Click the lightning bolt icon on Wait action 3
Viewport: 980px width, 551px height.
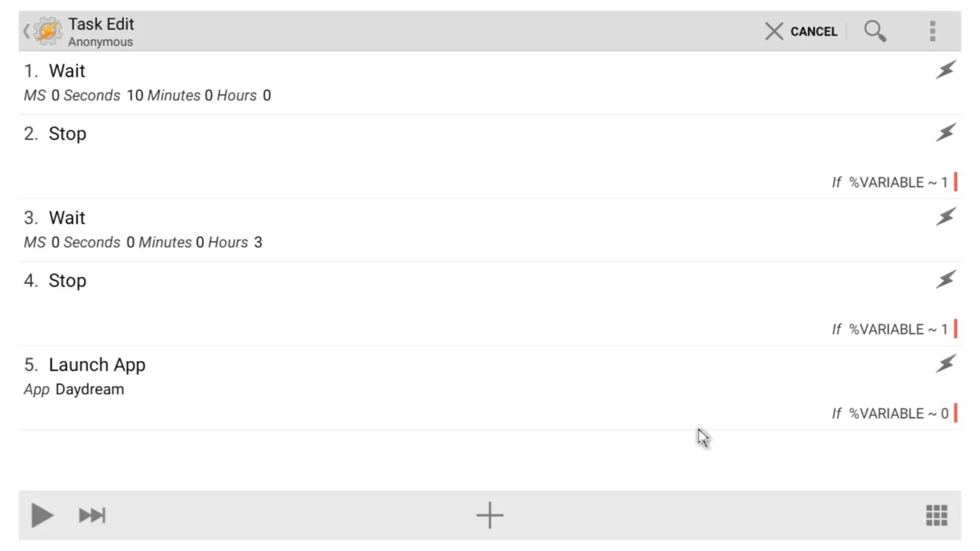click(x=946, y=217)
